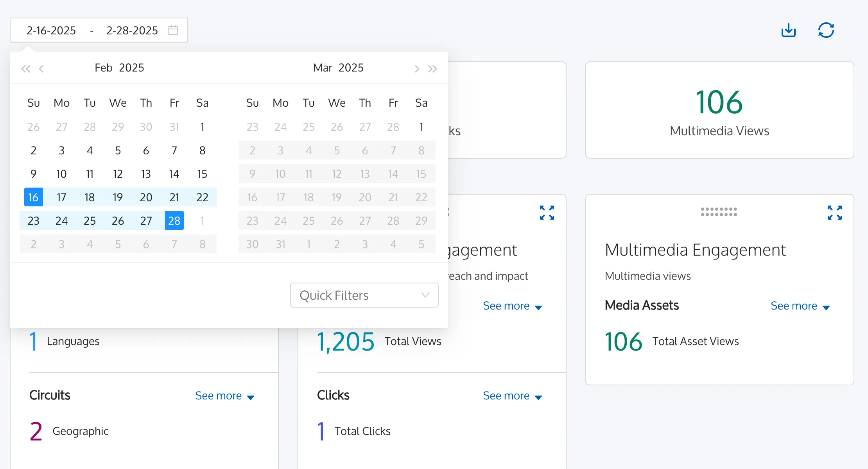Click the 106 Multimedia Views card
The image size is (868, 469).
(x=719, y=110)
